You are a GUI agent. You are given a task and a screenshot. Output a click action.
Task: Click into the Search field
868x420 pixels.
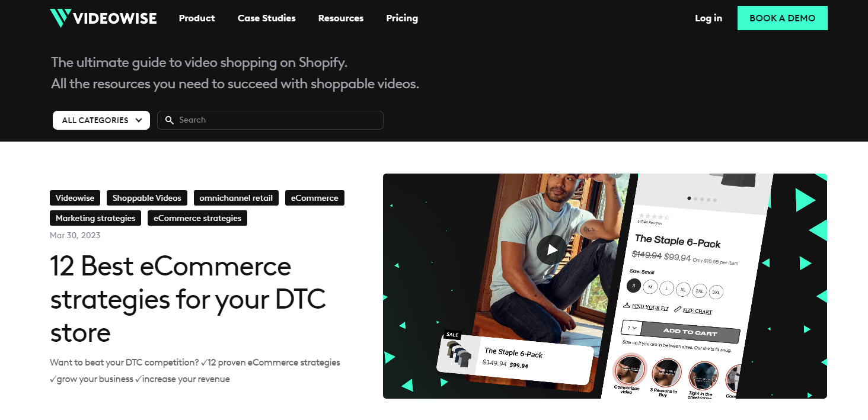(x=270, y=120)
